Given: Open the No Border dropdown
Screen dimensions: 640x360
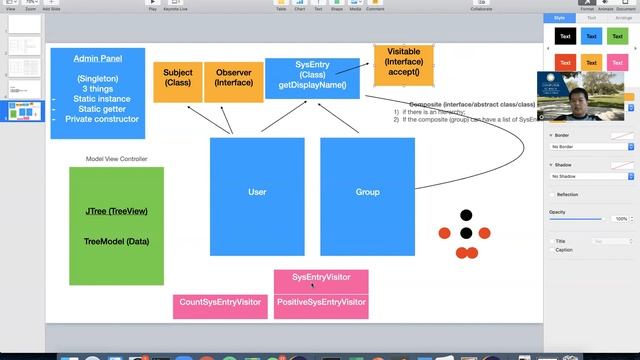Looking at the screenshot, I should click(x=591, y=147).
